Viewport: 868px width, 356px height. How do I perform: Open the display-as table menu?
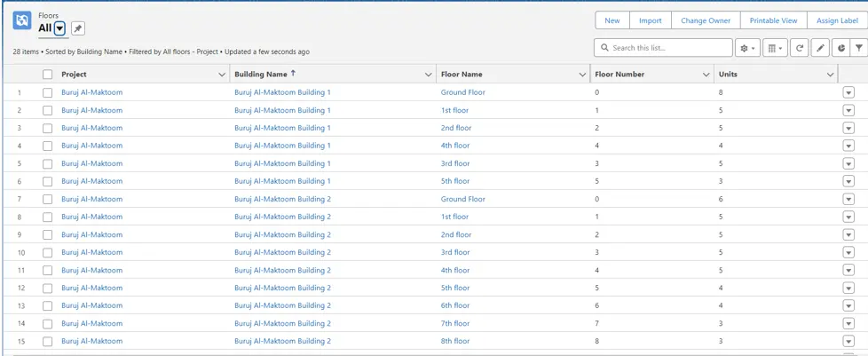pyautogui.click(x=775, y=48)
